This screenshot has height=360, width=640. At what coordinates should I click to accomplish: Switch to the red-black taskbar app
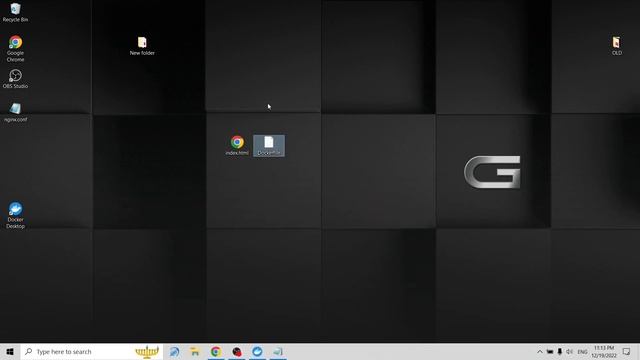point(237,351)
